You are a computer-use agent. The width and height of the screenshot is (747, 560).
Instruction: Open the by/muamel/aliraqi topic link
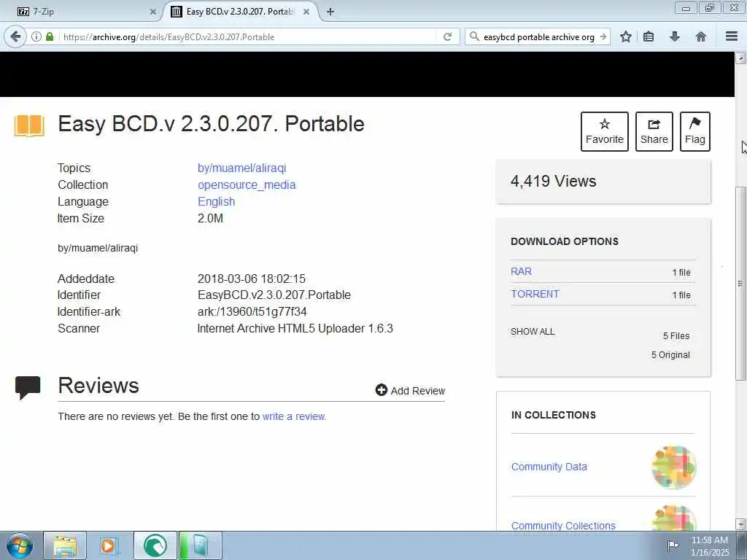tap(241, 168)
